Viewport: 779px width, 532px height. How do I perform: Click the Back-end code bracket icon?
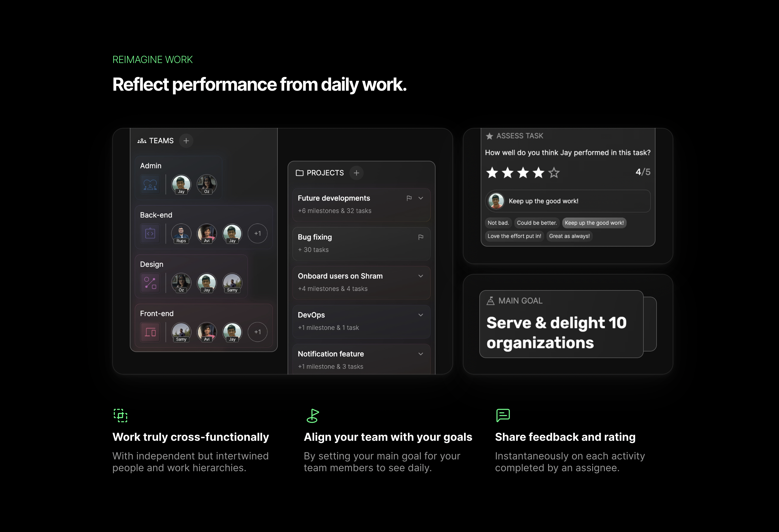[150, 234]
